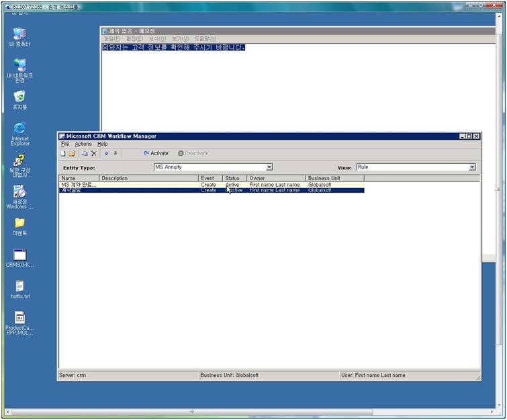Open the 내 컴퓨터 desktop icon
507x420 pixels.
click(x=19, y=37)
